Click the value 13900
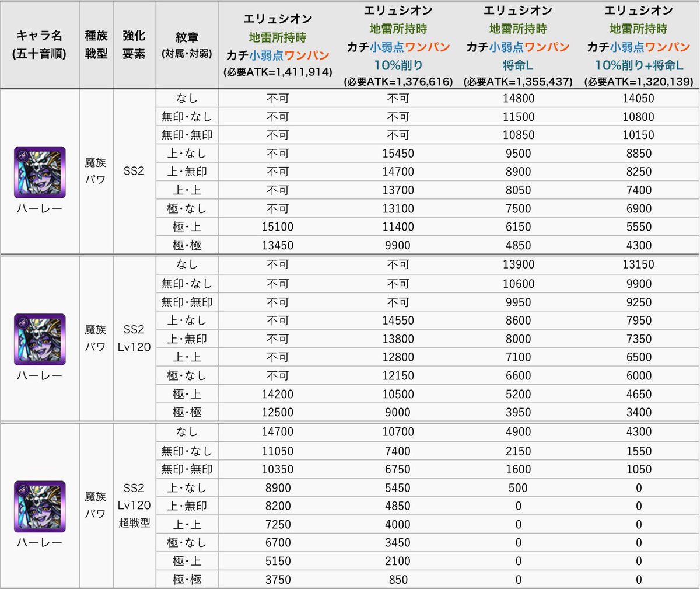 (519, 264)
